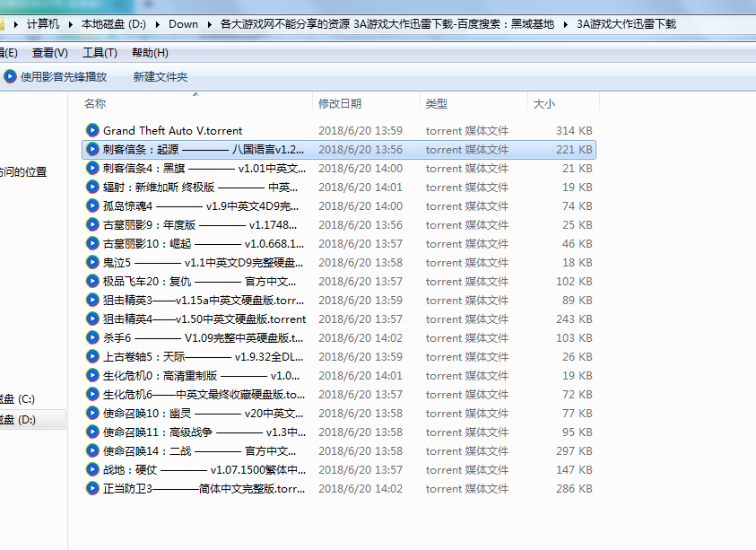Open the 帮助(H) menu
Viewport: 756px width, 550px height.
150,53
